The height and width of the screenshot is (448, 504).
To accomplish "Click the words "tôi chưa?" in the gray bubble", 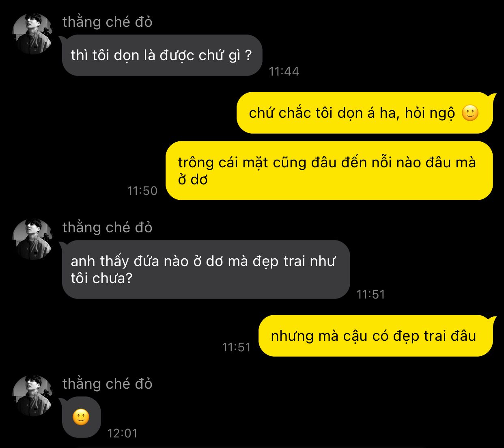I will point(102,279).
